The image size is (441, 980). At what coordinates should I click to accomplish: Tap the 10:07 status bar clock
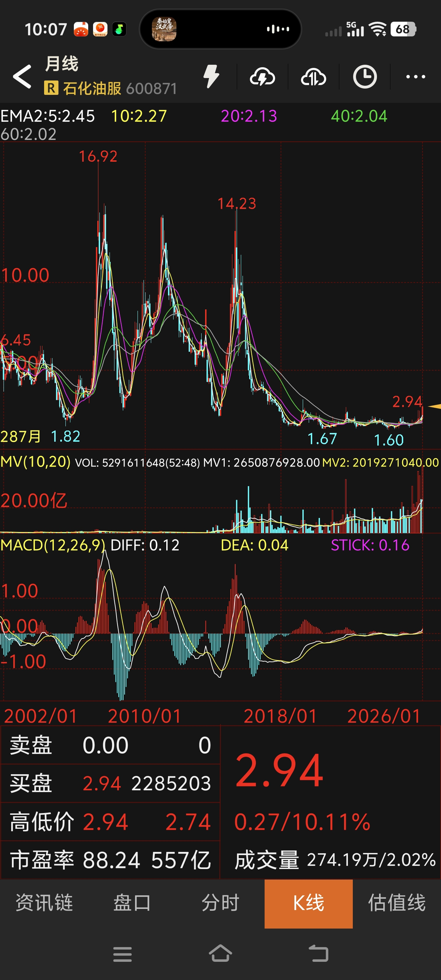coord(45,29)
